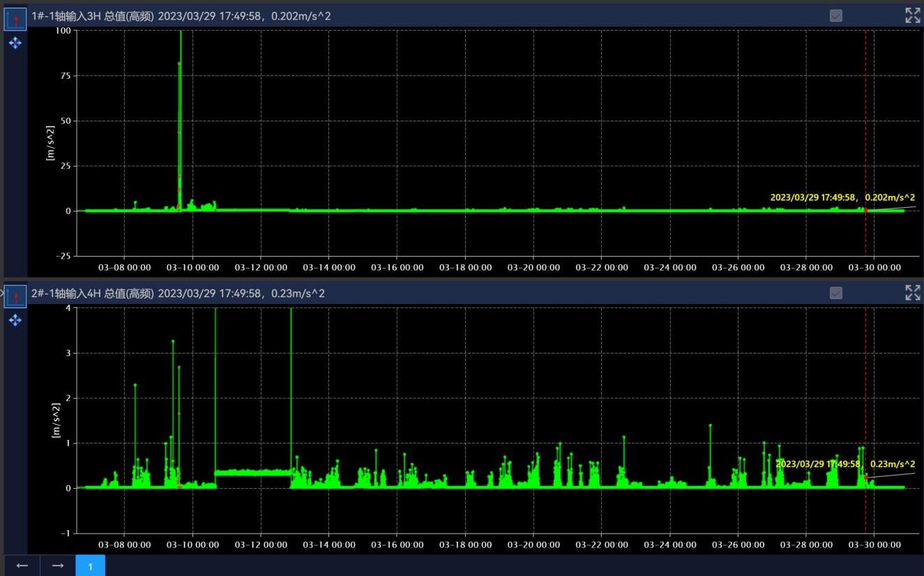The height and width of the screenshot is (576, 924).
Task: Go to the next page with right arrow
Action: pyautogui.click(x=58, y=566)
